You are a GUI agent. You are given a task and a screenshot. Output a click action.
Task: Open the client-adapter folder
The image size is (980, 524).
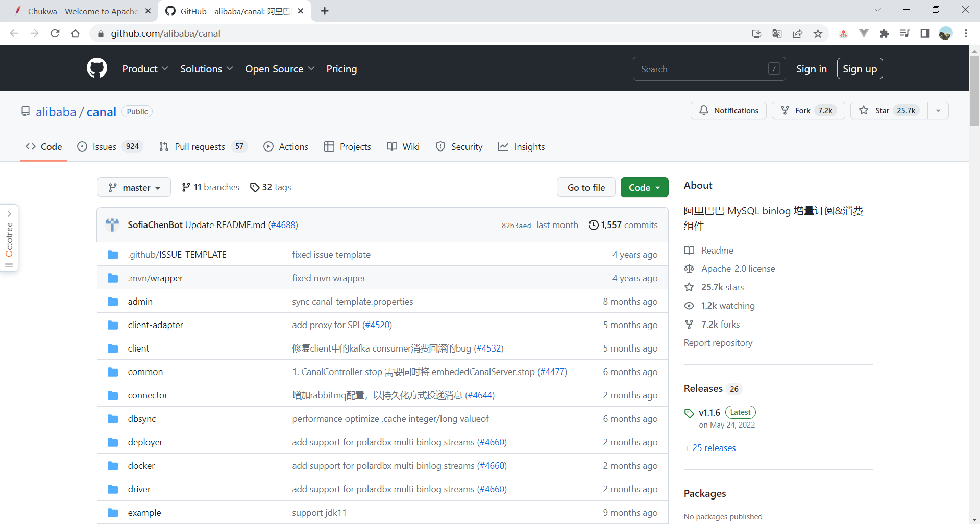155,325
